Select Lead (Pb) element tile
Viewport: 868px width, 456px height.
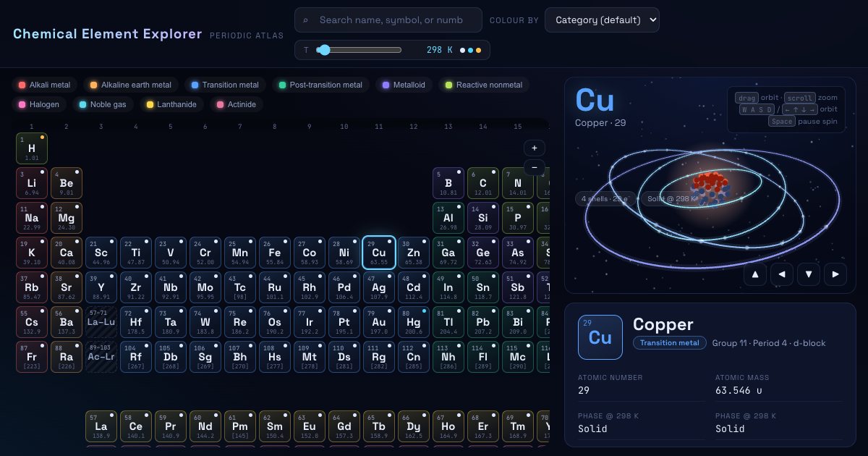click(x=483, y=322)
